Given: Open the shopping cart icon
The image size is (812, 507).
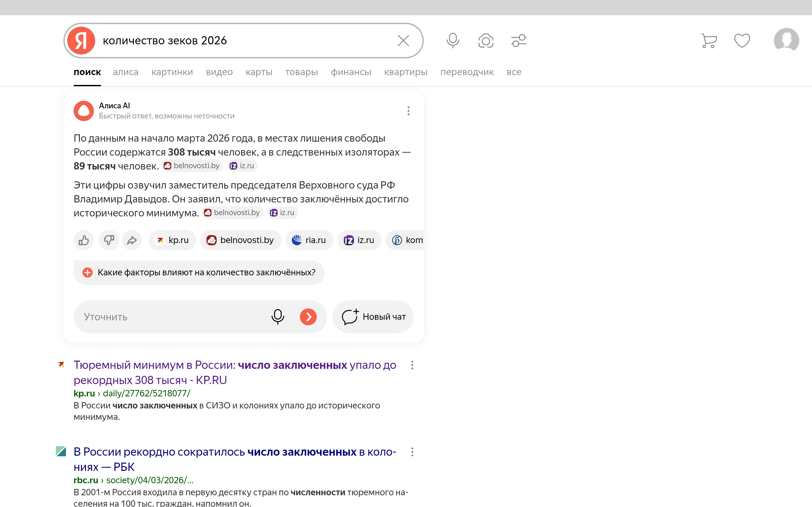Looking at the screenshot, I should tap(709, 41).
